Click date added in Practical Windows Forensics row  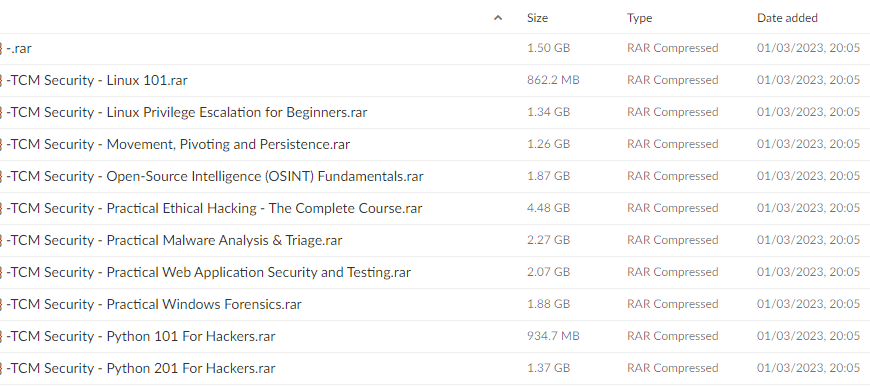click(x=808, y=304)
